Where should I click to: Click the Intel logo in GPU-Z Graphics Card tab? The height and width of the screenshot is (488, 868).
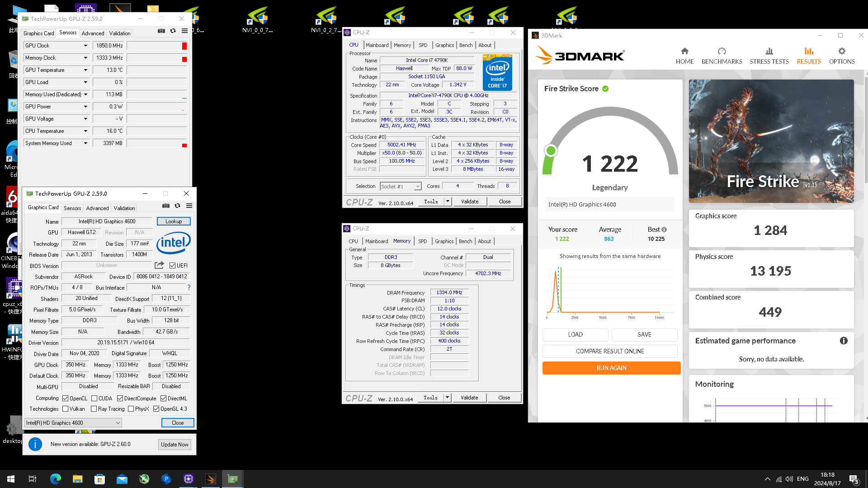tap(174, 243)
